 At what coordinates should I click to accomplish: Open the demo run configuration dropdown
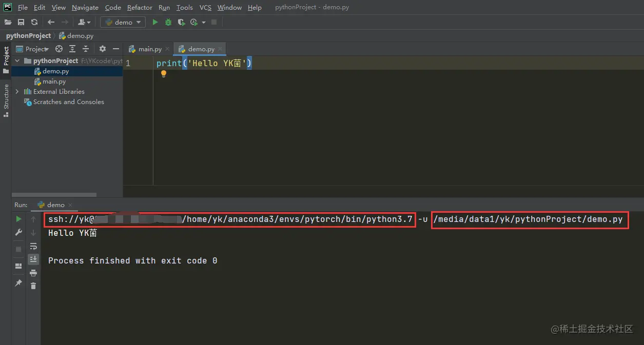[x=123, y=22]
